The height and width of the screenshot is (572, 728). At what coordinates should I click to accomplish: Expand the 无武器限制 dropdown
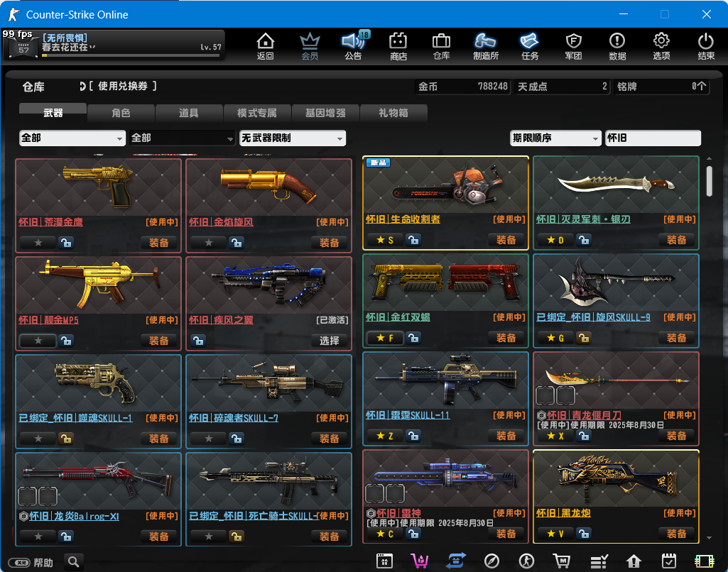pyautogui.click(x=293, y=138)
